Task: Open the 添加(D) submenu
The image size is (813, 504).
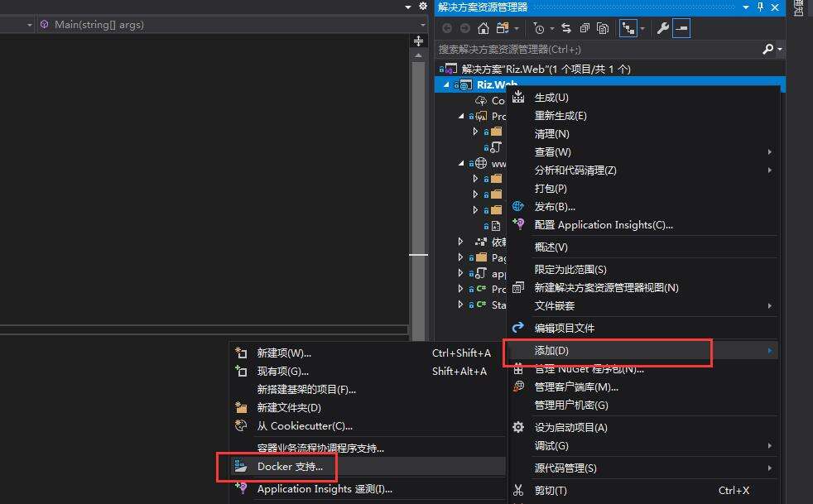Action: (643, 351)
